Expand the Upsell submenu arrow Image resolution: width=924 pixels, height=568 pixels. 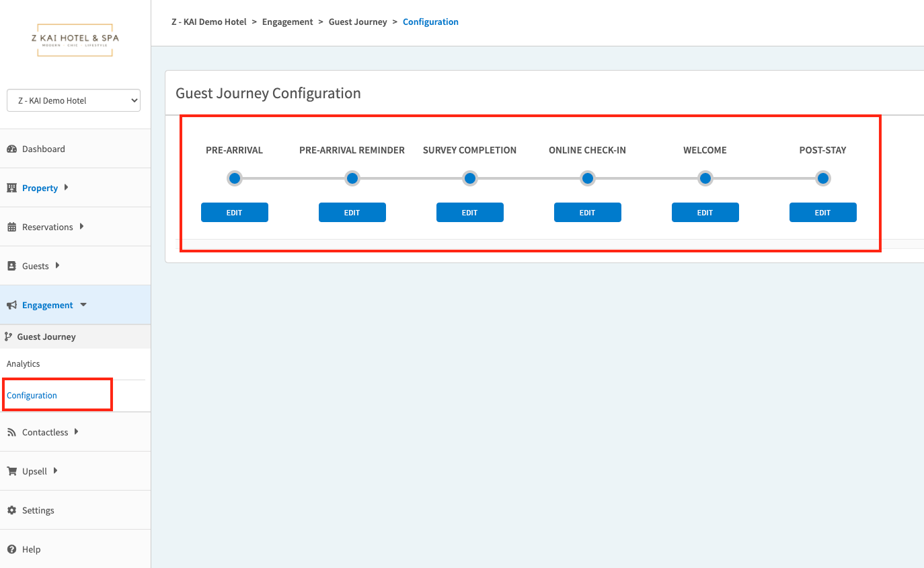click(55, 471)
